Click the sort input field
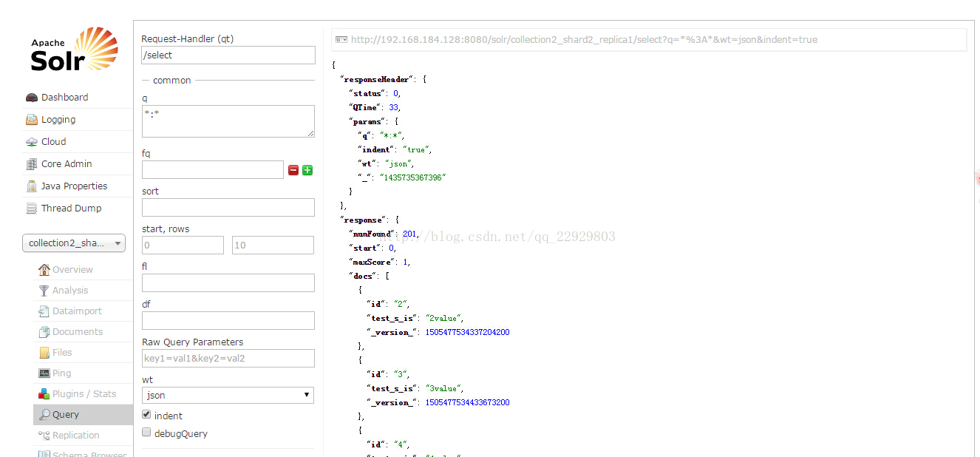Image resolution: width=980 pixels, height=457 pixels. point(228,207)
